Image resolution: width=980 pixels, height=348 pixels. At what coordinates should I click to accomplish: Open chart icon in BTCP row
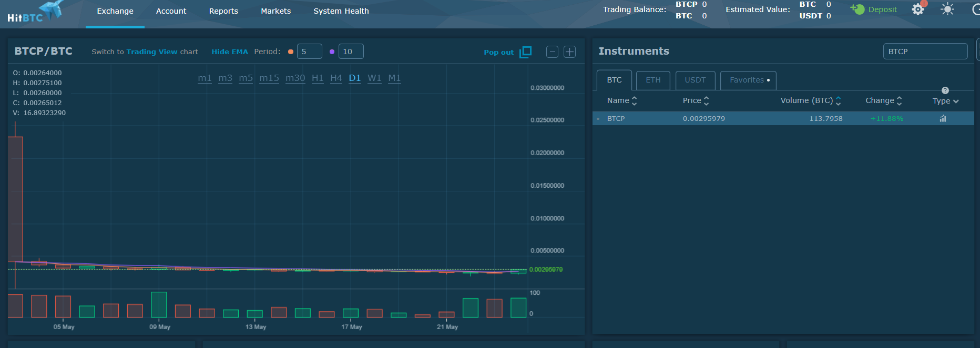point(943,118)
